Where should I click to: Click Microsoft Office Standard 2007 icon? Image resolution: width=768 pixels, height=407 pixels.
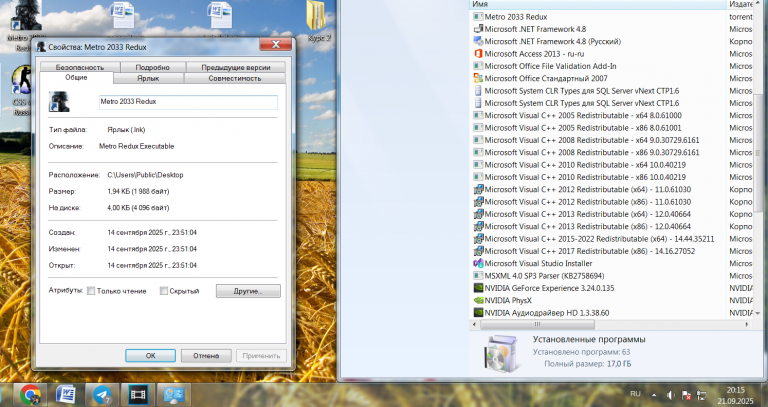pos(478,78)
